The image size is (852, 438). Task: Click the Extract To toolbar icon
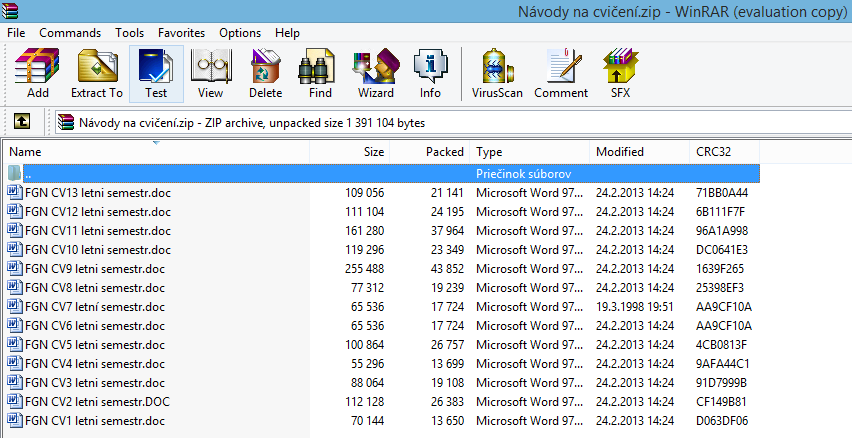click(x=97, y=73)
